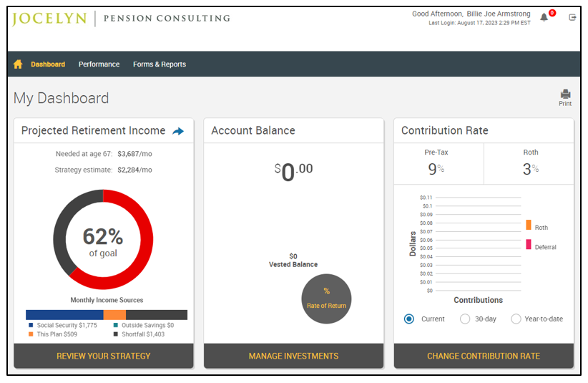Click the orange Roth legend marker
The width and height of the screenshot is (588, 383).
pos(529,225)
